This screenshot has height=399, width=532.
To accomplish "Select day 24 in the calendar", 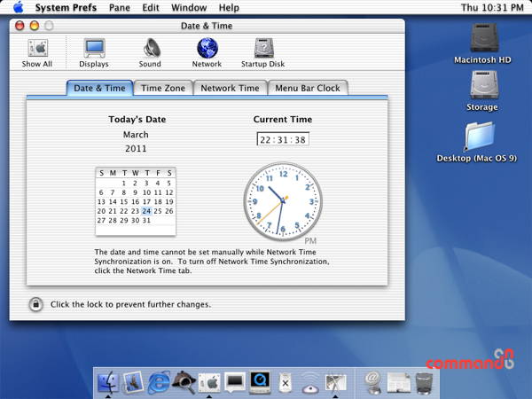I will click(146, 211).
